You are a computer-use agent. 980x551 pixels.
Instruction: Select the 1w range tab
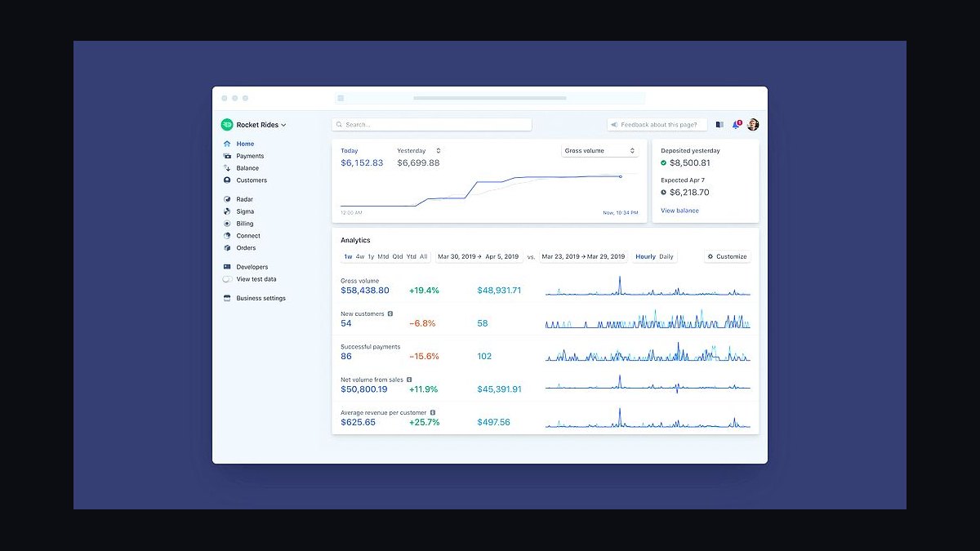click(348, 256)
